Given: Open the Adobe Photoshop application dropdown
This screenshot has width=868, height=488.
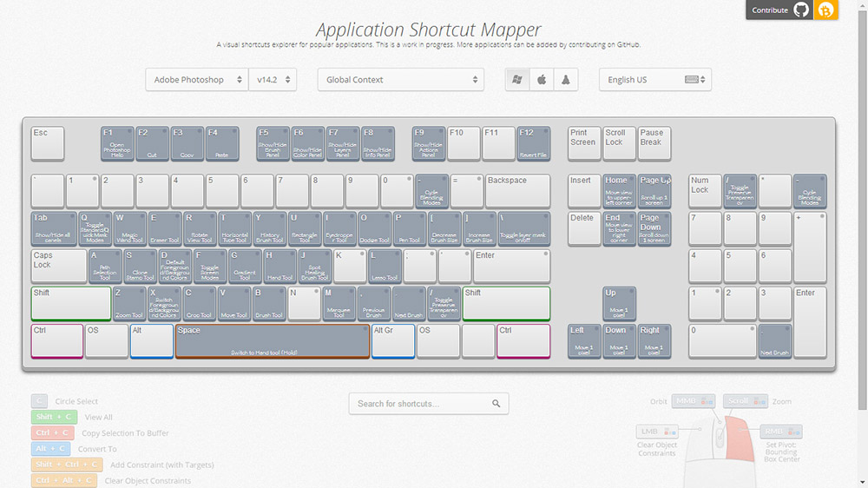Looking at the screenshot, I should 197,80.
